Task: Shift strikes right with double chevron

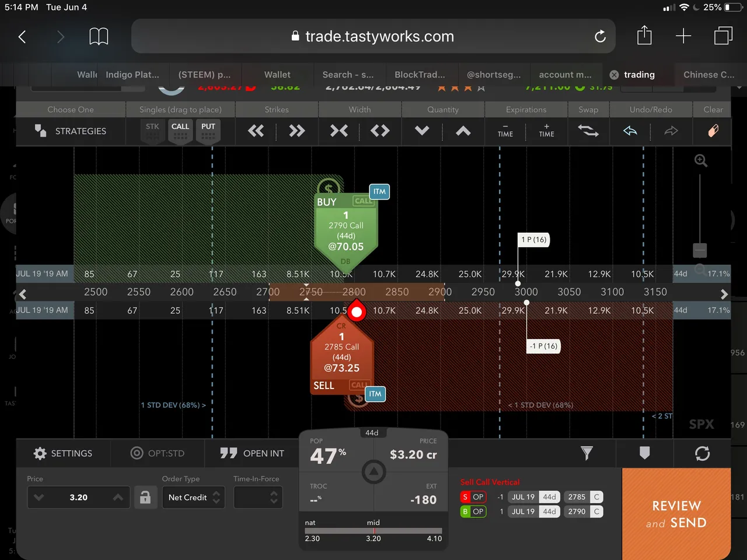Action: click(297, 131)
